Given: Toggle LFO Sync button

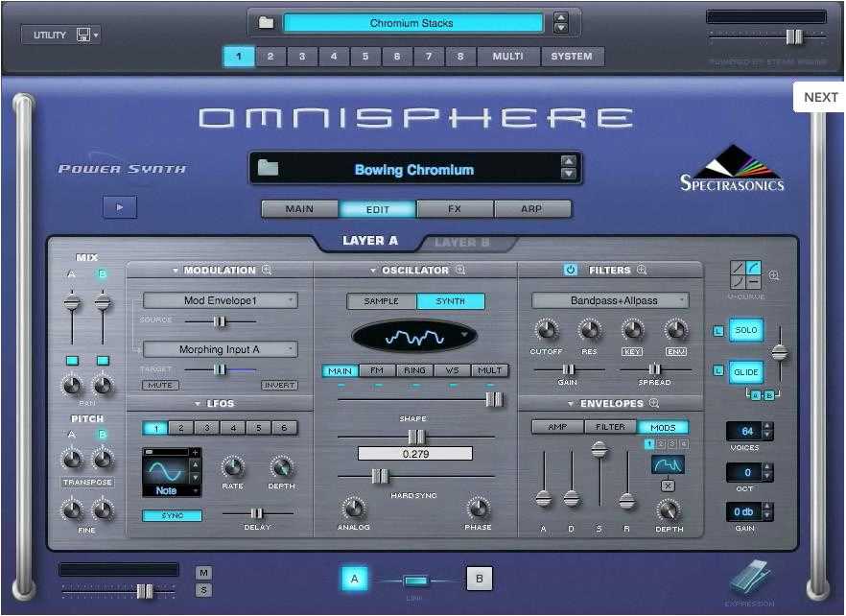Looking at the screenshot, I should coord(172,515).
